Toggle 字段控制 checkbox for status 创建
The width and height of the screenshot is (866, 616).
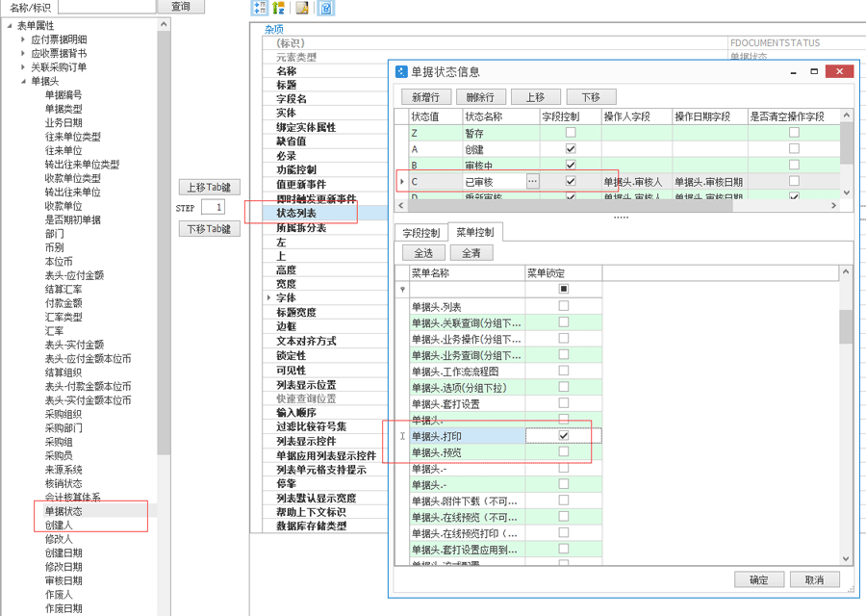pos(571,148)
